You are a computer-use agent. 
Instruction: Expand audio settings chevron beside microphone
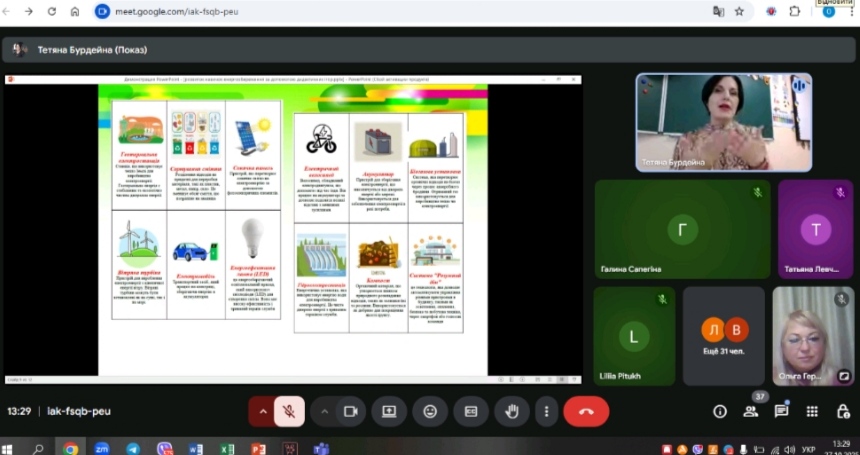tap(264, 411)
